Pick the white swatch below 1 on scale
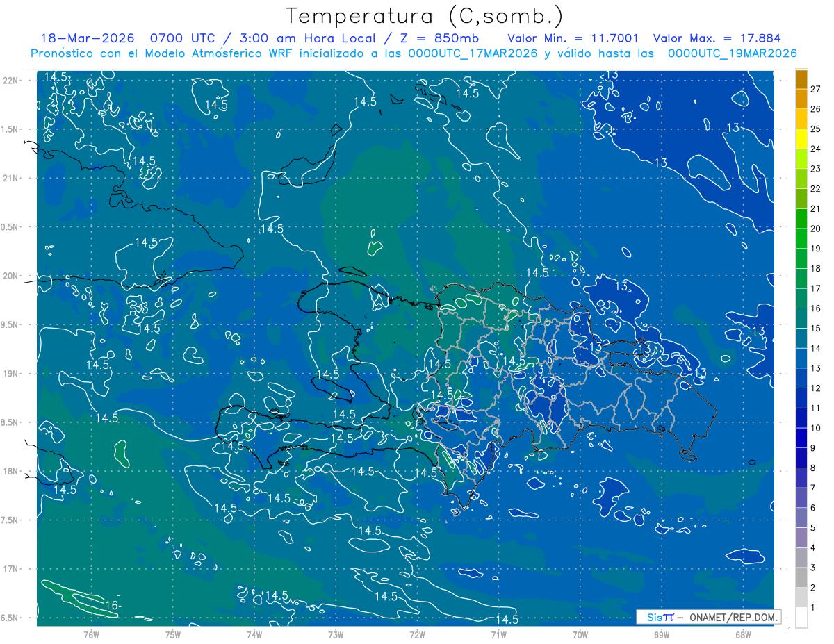834x644 pixels. click(801, 618)
